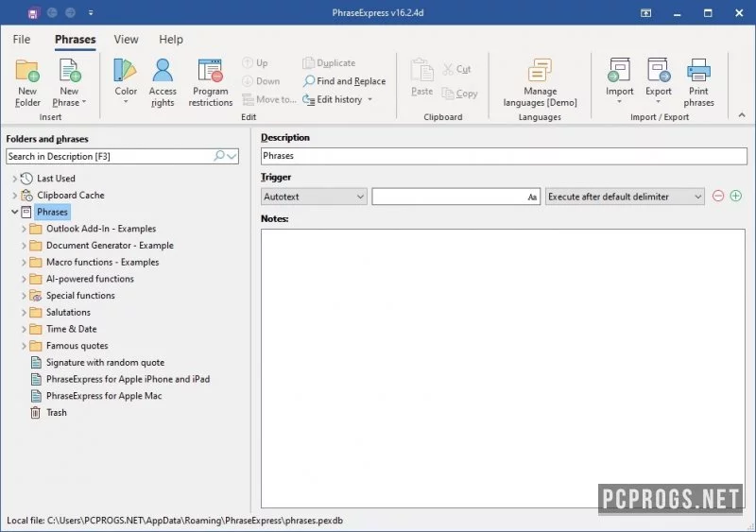The width and height of the screenshot is (756, 532).
Task: Click the local file path status text
Action: 175,521
